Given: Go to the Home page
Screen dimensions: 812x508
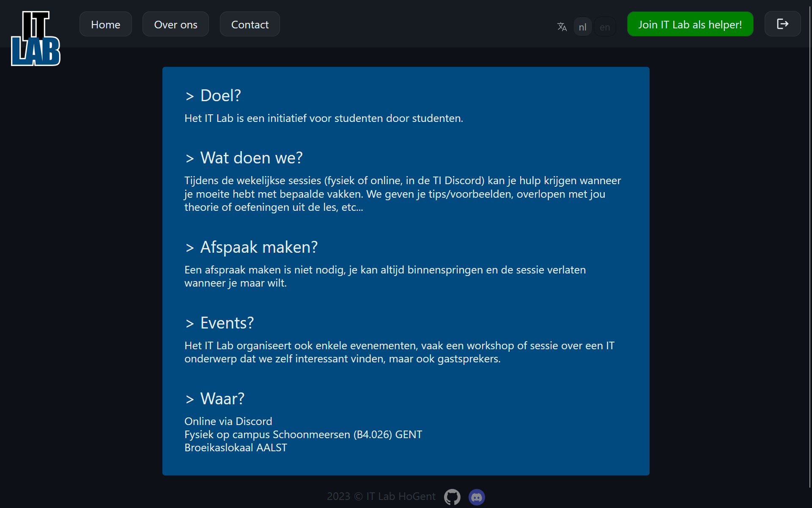Looking at the screenshot, I should point(105,25).
